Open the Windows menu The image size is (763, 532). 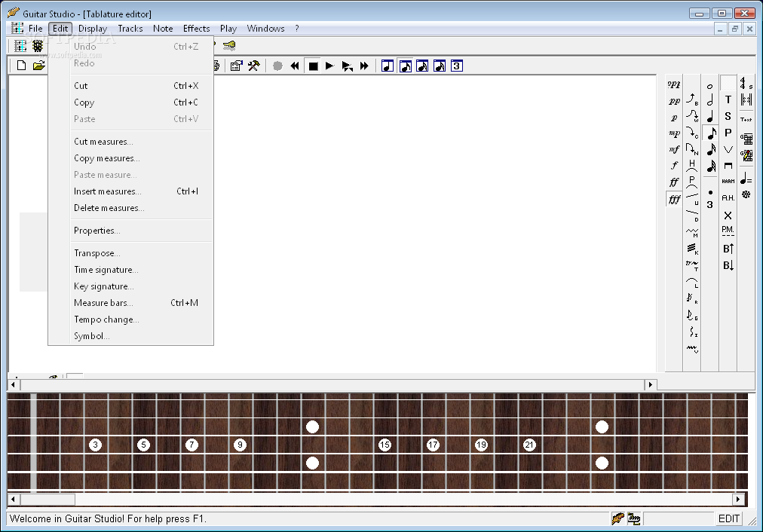click(x=265, y=29)
